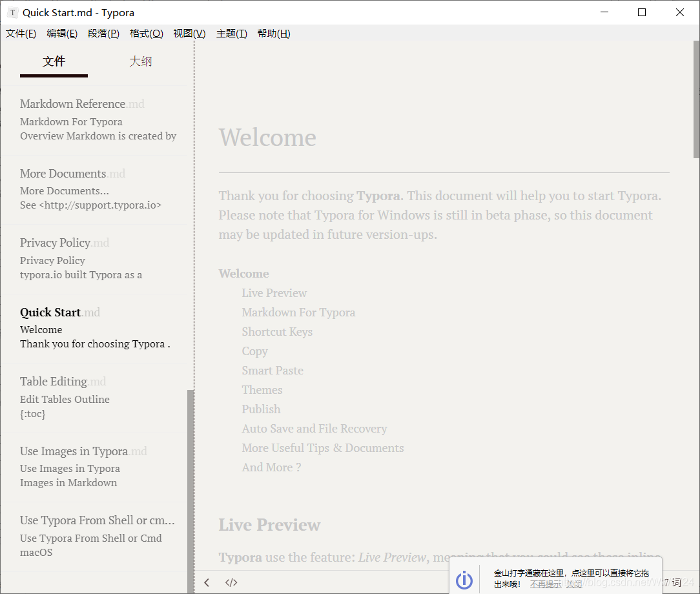This screenshot has height=594, width=700.
Task: Click the Welcome main heading
Action: 267,137
